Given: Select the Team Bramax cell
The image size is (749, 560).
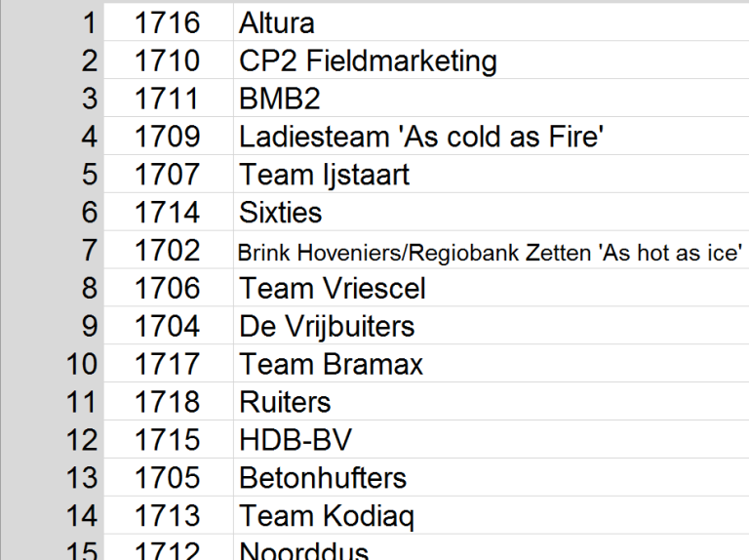Looking at the screenshot, I should [x=332, y=365].
